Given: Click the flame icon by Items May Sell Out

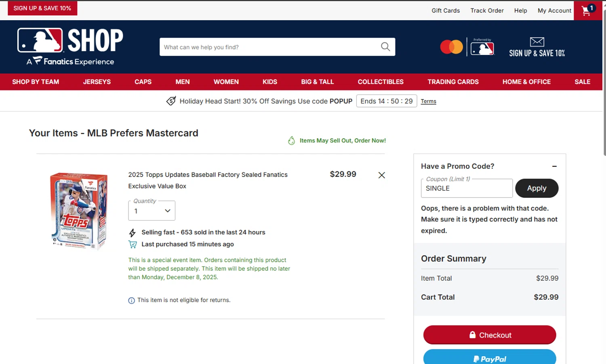Looking at the screenshot, I should [x=291, y=141].
